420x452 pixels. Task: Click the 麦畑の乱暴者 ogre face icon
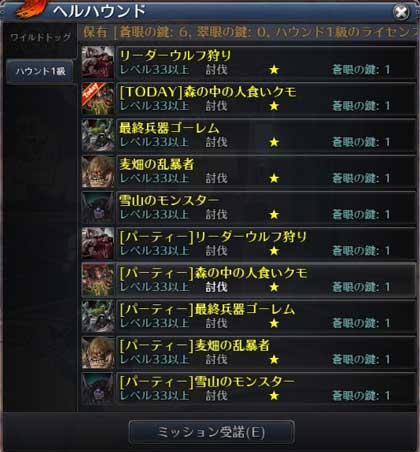tap(98, 171)
